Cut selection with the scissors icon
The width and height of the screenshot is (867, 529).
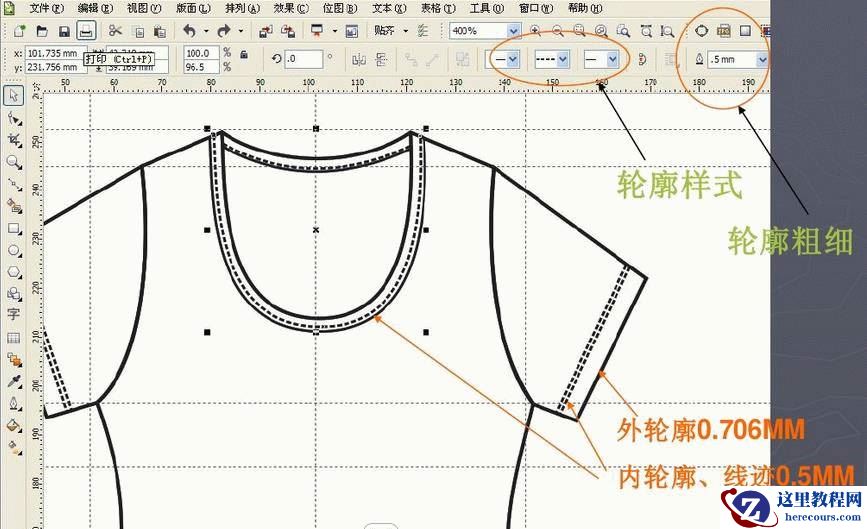pos(115,31)
